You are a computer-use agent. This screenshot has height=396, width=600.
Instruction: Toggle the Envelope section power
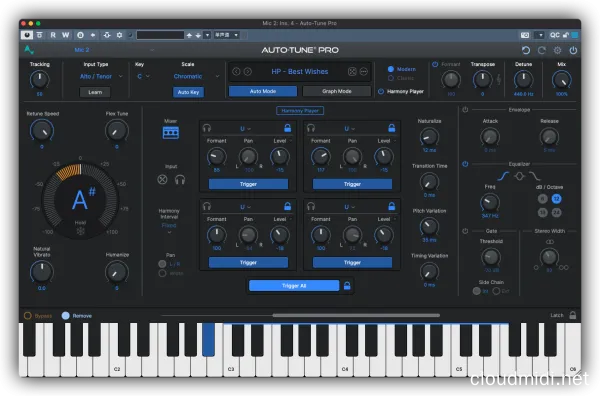(465, 110)
